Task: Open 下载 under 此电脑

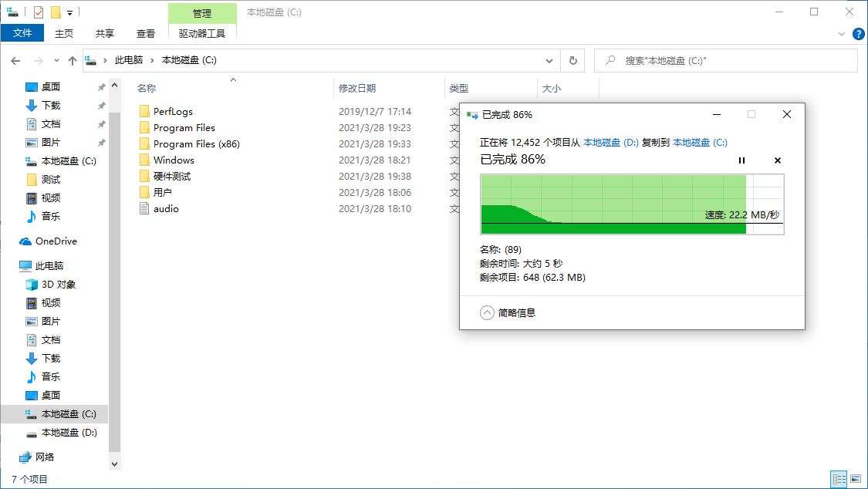Action: click(50, 358)
